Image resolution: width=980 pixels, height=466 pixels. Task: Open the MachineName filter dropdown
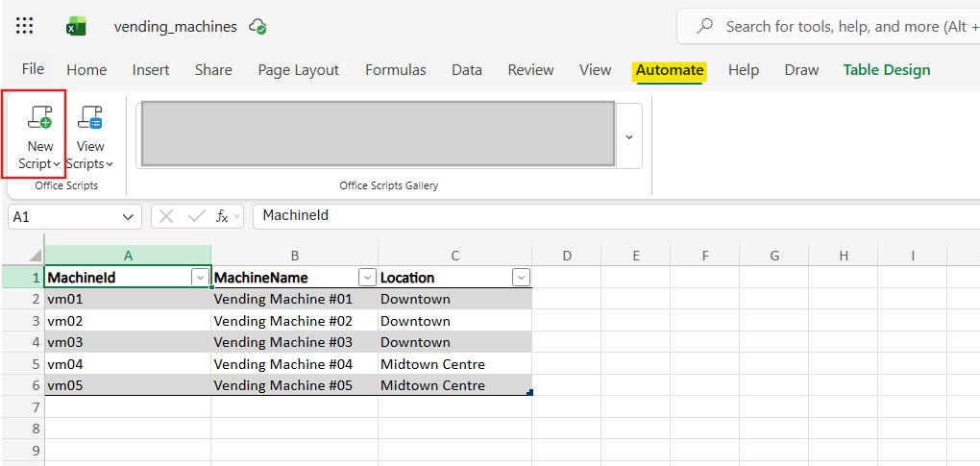coord(367,278)
